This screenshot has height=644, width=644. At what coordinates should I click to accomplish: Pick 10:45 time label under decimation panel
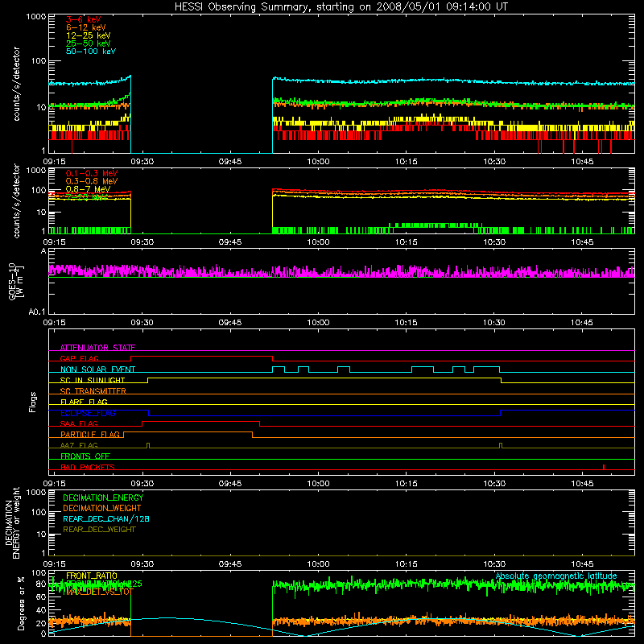point(582,564)
